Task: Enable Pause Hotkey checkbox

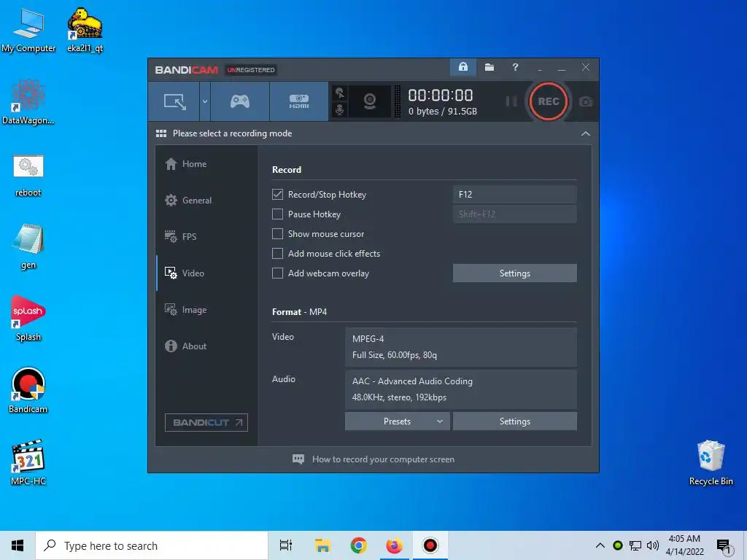Action: (277, 214)
